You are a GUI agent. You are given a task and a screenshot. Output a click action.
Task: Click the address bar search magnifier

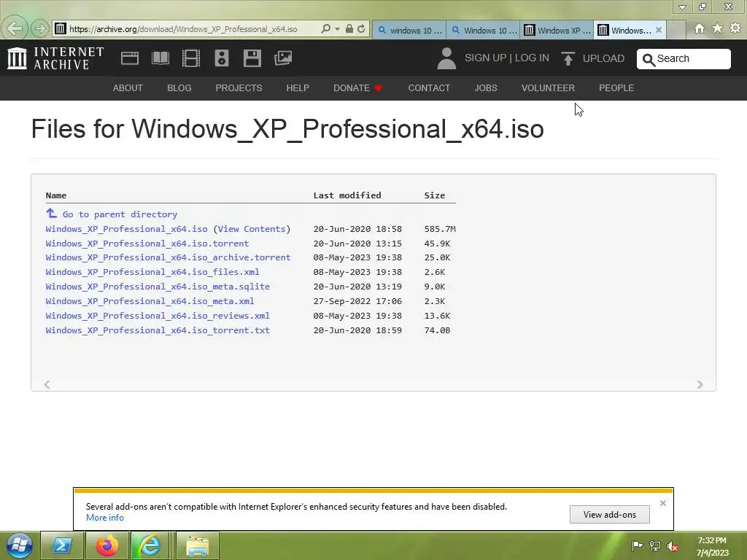(325, 29)
